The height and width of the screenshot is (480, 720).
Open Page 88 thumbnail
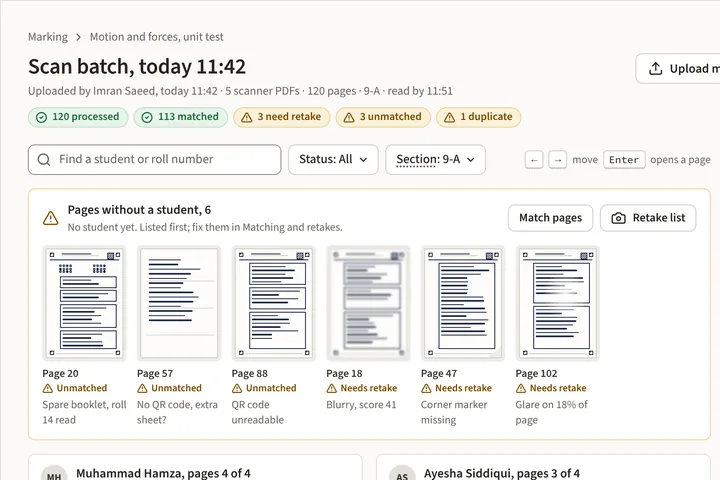pos(273,303)
